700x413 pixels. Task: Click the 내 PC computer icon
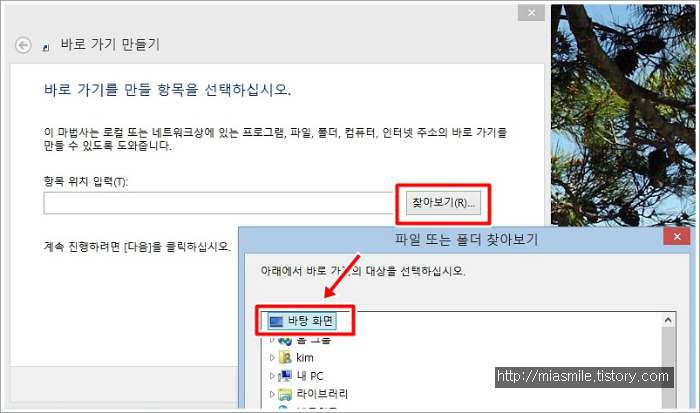(285, 375)
